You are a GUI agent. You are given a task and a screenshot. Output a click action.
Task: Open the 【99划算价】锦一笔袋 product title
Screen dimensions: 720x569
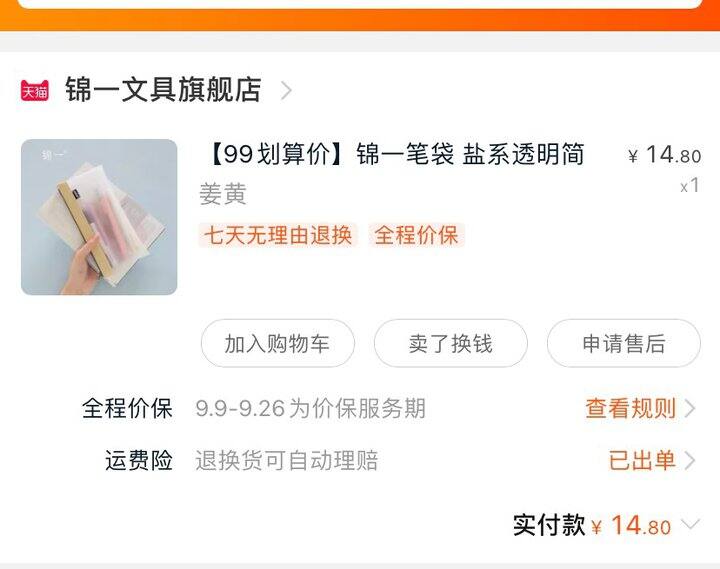[x=394, y=154]
